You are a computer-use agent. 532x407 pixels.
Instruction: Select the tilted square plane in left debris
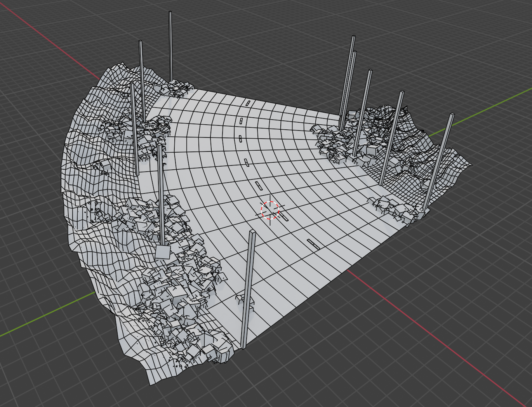163,252
